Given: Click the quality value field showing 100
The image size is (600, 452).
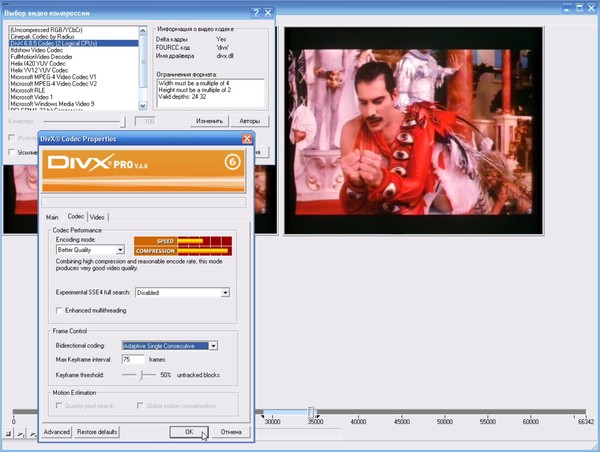Looking at the screenshot, I should coord(145,121).
